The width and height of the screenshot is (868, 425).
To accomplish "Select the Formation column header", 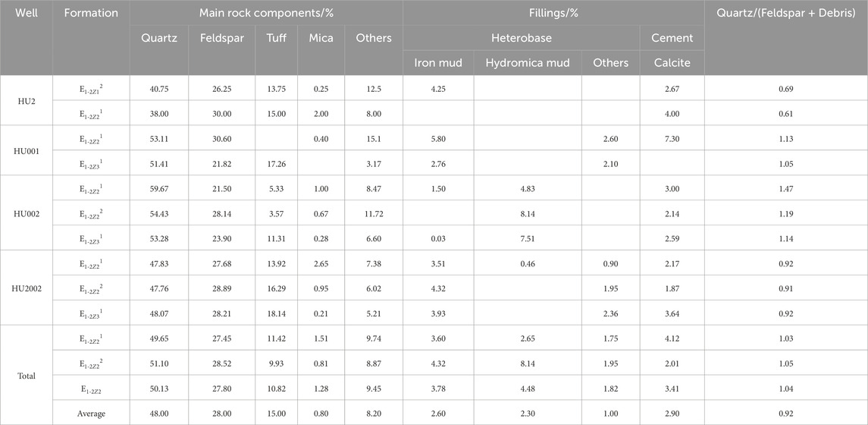I will coord(91,13).
